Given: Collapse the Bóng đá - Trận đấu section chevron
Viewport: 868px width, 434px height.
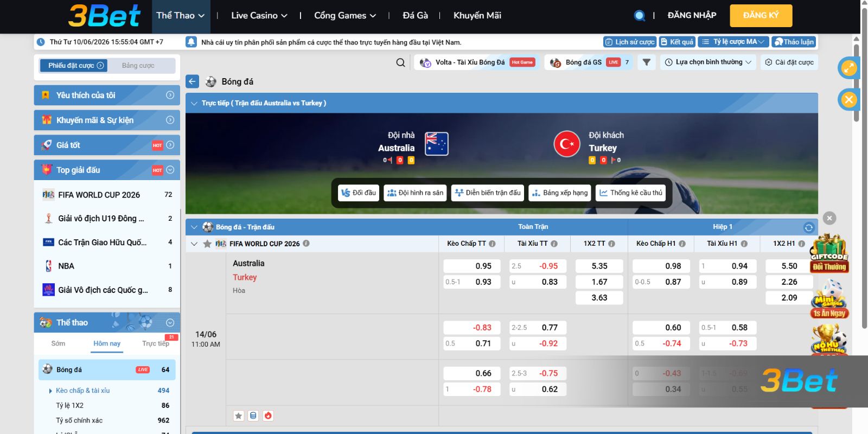Looking at the screenshot, I should 194,227.
